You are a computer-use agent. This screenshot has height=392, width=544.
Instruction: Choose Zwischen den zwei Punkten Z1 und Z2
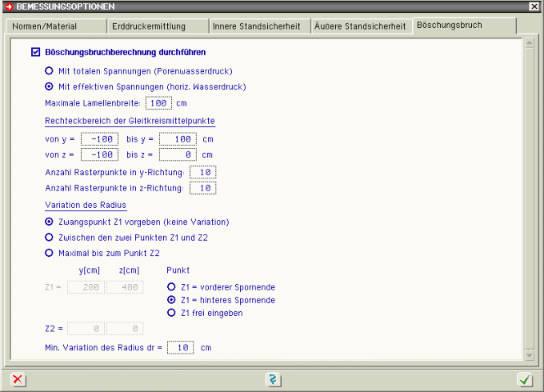coord(50,238)
